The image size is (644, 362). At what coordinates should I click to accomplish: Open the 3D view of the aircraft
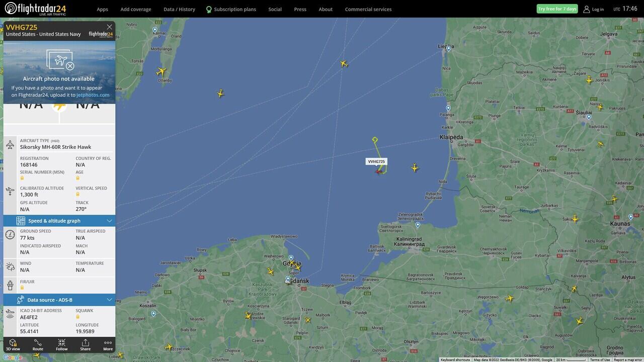click(13, 344)
